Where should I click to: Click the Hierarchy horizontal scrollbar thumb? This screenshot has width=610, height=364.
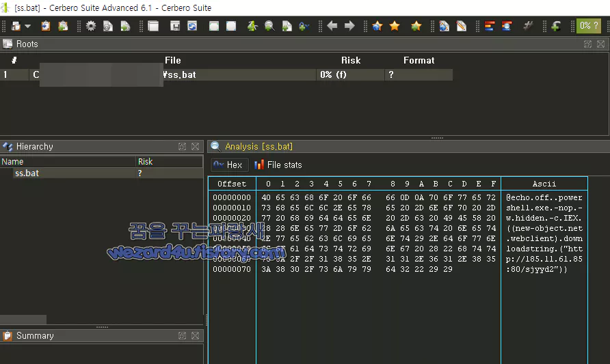(x=23, y=320)
